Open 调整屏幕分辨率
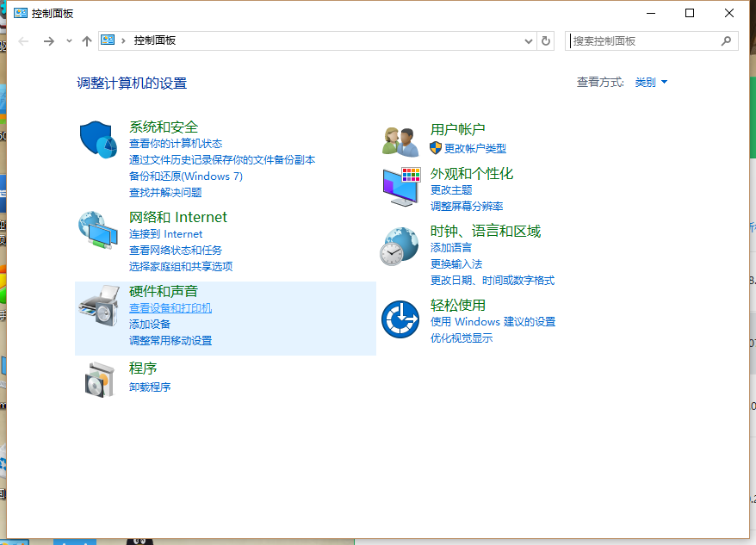This screenshot has height=545, width=756. coord(467,207)
